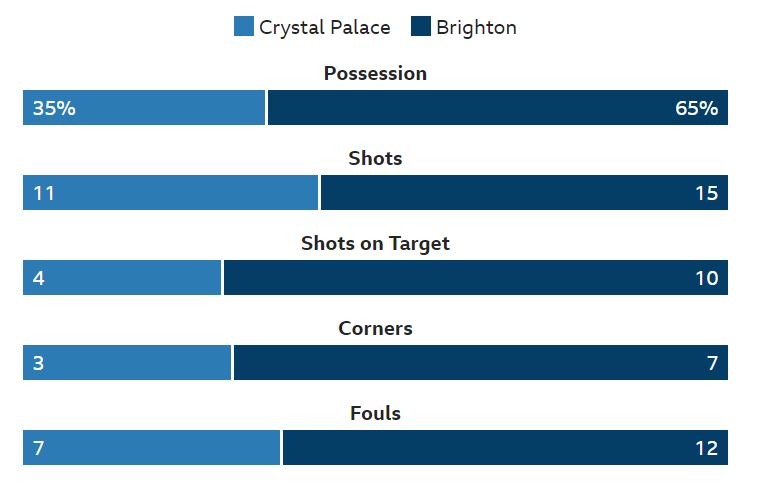Click Brighton's 10 shots on target bar
This screenshot has height=492, width=766.
pyautogui.click(x=476, y=278)
